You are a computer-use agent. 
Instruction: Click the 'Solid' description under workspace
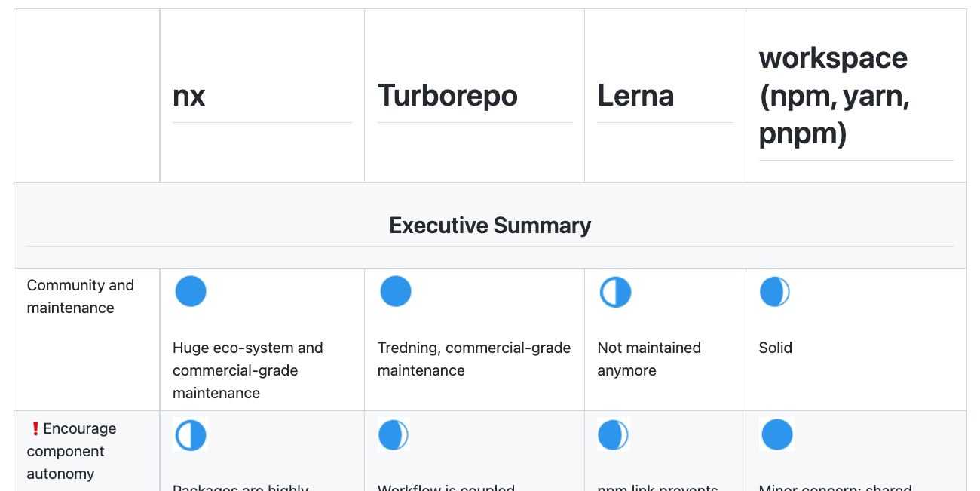pos(776,348)
